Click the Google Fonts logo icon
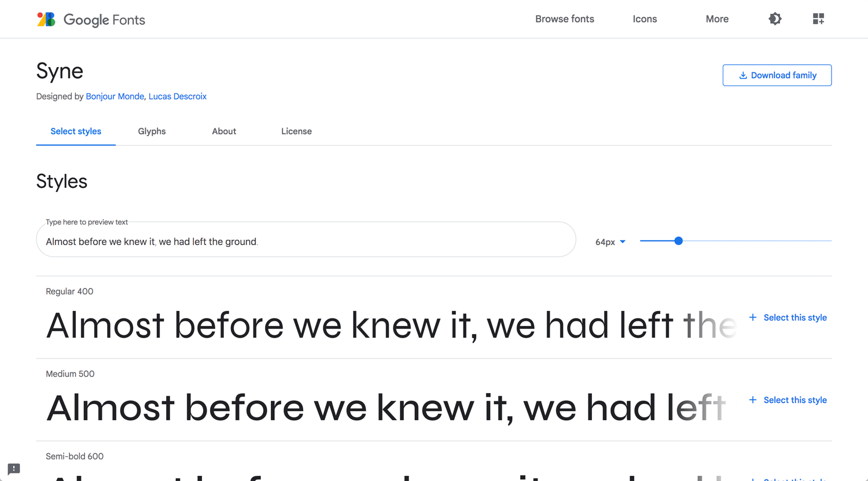This screenshot has width=868, height=481. pos(46,19)
